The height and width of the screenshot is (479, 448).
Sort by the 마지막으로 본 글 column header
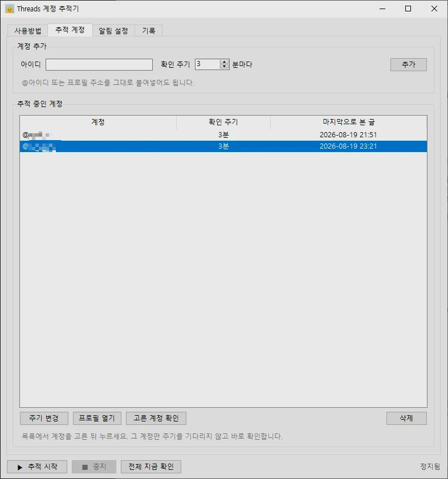coord(349,122)
